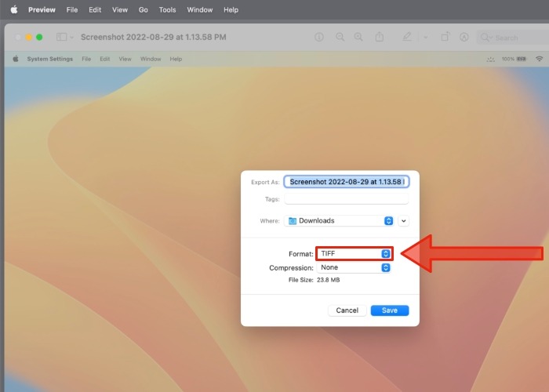This screenshot has height=392, width=549.
Task: Zoom window with the green button
Action: pyautogui.click(x=39, y=37)
